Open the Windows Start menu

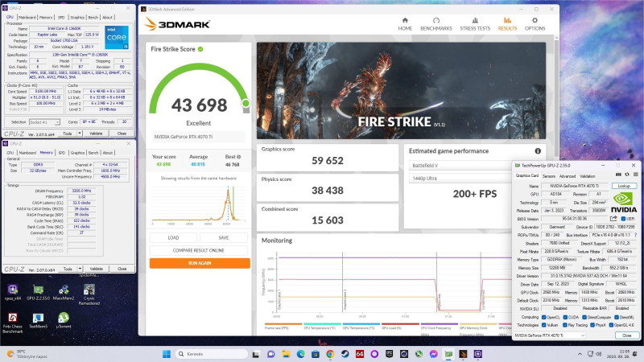click(167, 354)
